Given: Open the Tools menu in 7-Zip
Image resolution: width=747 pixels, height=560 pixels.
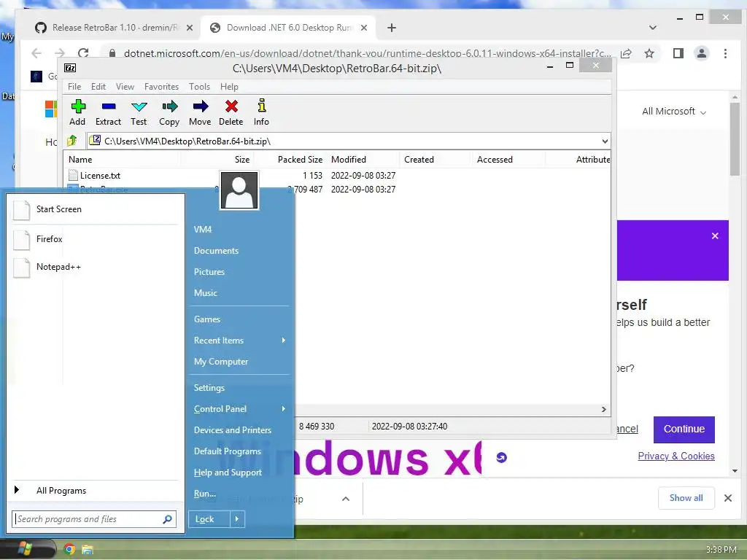Looking at the screenshot, I should tap(199, 87).
